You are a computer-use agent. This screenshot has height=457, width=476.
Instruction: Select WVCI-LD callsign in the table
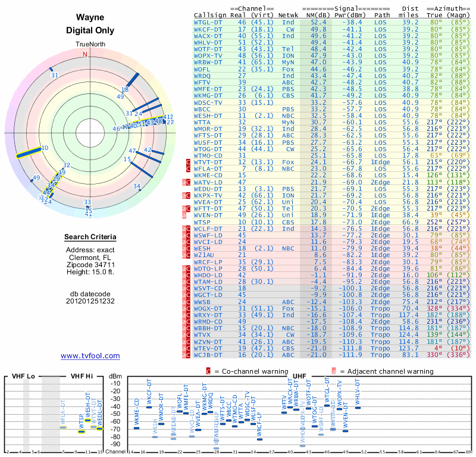point(208,242)
